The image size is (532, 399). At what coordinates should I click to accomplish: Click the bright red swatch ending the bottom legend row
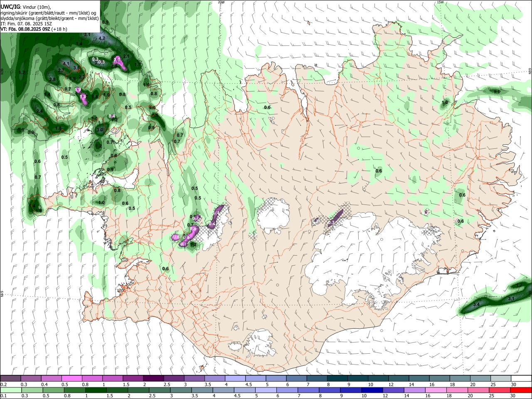pyautogui.click(x=521, y=390)
